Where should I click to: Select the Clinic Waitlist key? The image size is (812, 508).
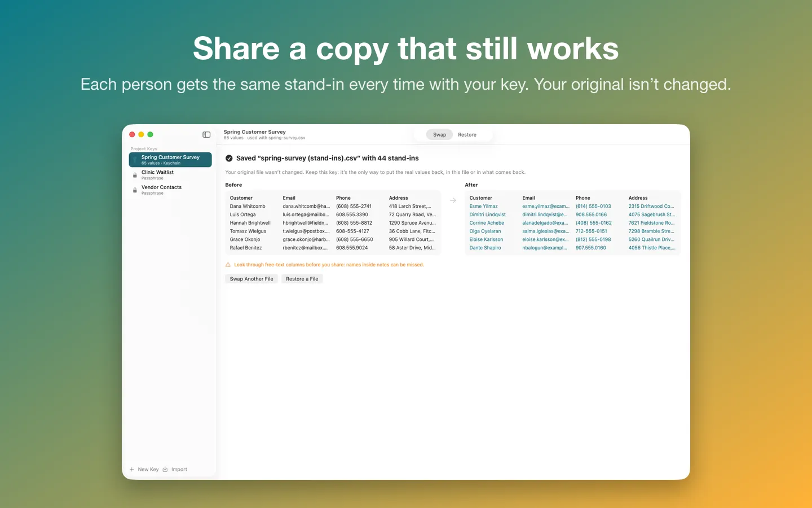point(170,175)
